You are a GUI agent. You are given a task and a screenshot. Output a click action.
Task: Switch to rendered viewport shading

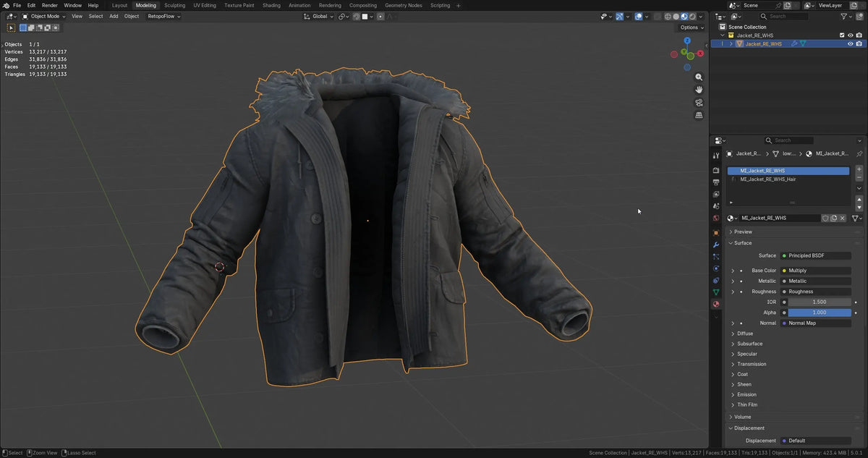[692, 16]
